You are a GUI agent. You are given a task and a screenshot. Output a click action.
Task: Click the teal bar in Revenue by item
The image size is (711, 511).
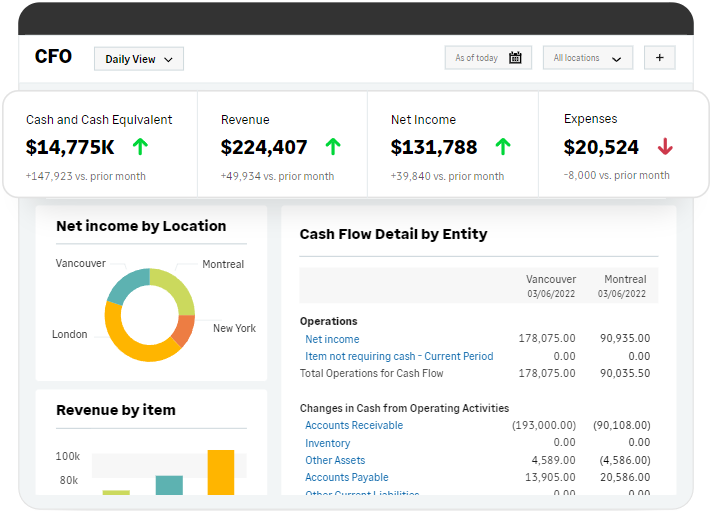coord(169,485)
